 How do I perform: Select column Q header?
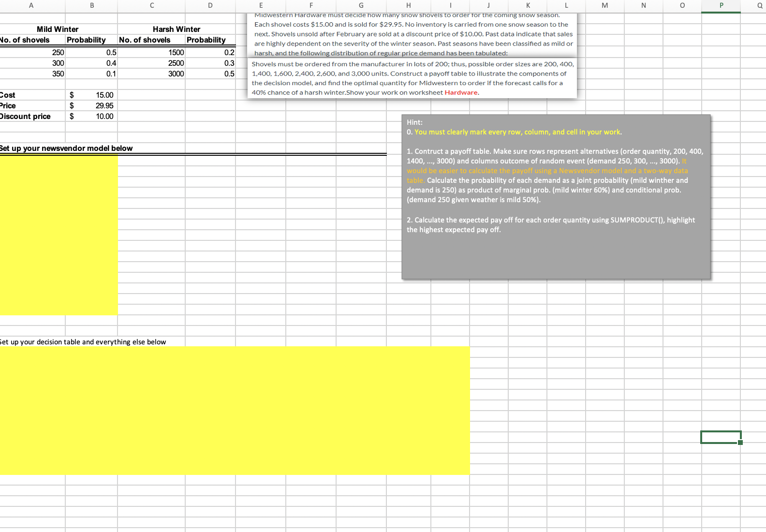tap(754, 6)
